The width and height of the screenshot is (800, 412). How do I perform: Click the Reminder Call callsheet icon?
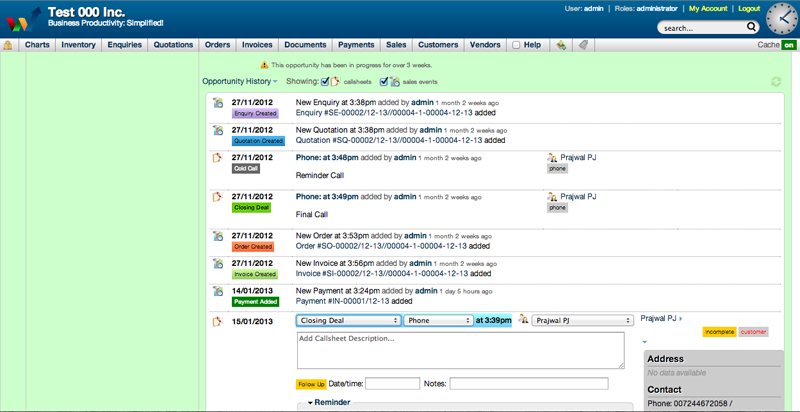click(x=217, y=158)
